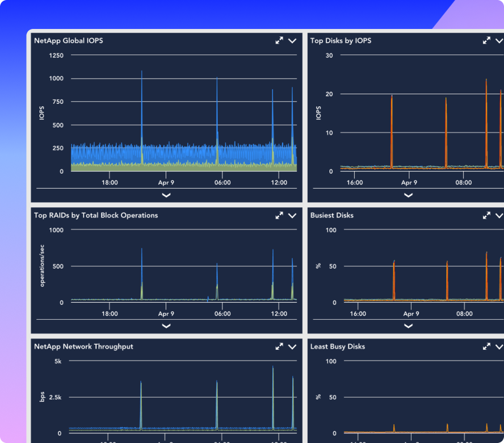Expand legend below Busiest Disks graph
This screenshot has height=443, width=504.
(x=408, y=326)
